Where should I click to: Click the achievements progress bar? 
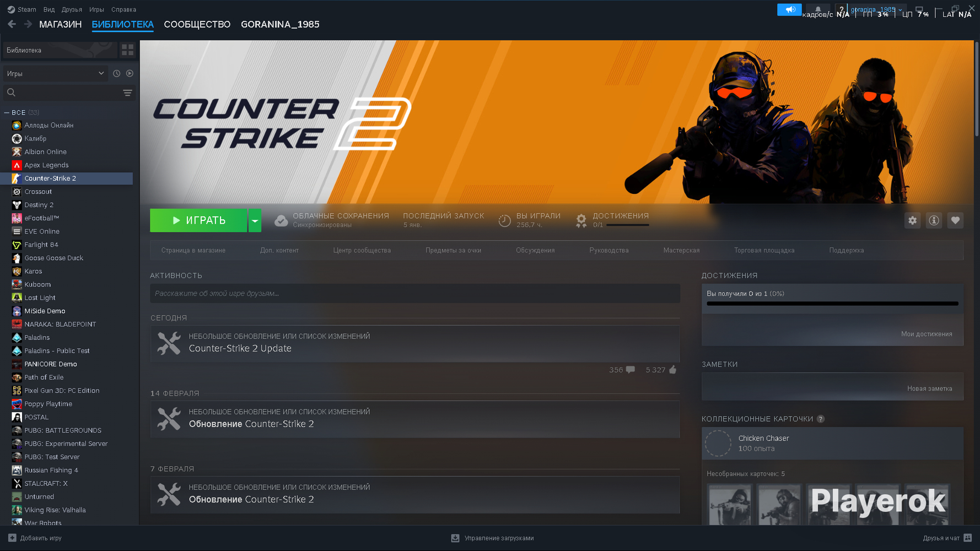[832, 304]
